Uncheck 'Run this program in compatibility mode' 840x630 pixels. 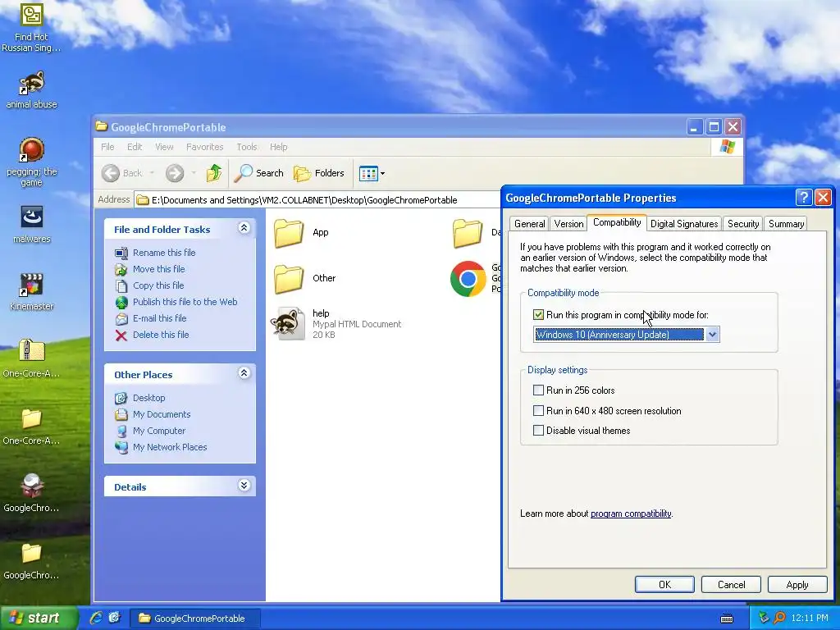(538, 315)
